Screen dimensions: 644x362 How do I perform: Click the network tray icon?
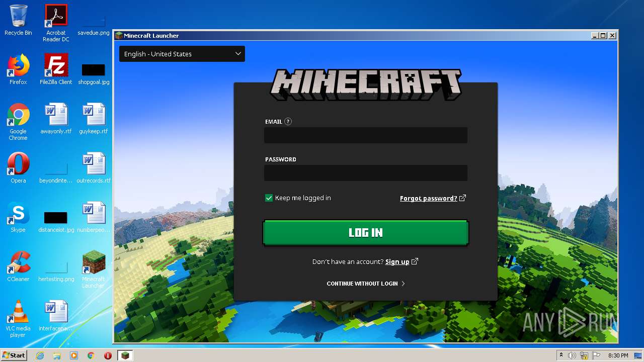point(584,355)
